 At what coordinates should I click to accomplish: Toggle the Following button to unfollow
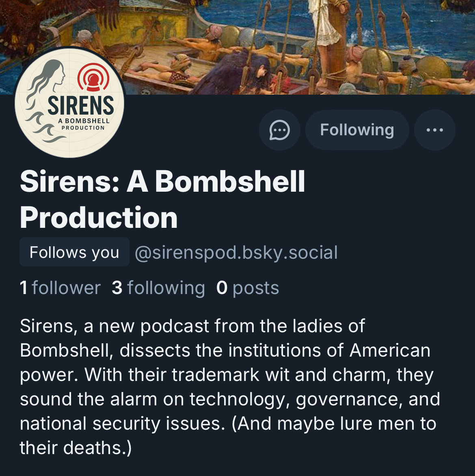coord(357,130)
